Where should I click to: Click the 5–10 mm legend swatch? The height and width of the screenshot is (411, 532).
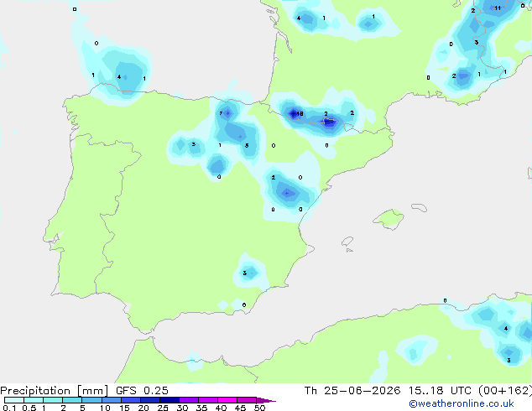tap(91, 400)
